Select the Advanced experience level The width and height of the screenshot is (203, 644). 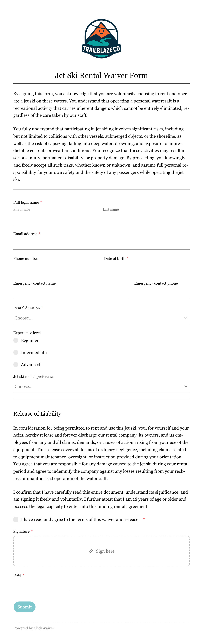[16, 365]
